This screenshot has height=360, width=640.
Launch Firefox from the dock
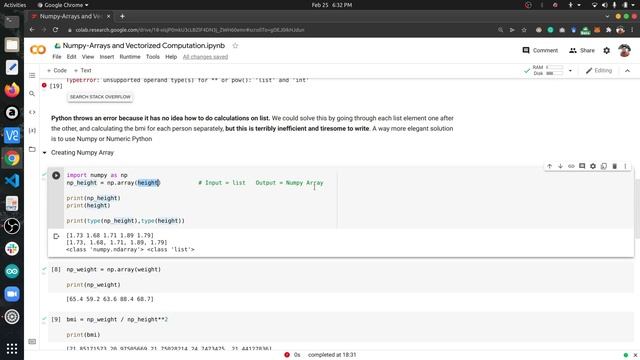[x=12, y=90]
